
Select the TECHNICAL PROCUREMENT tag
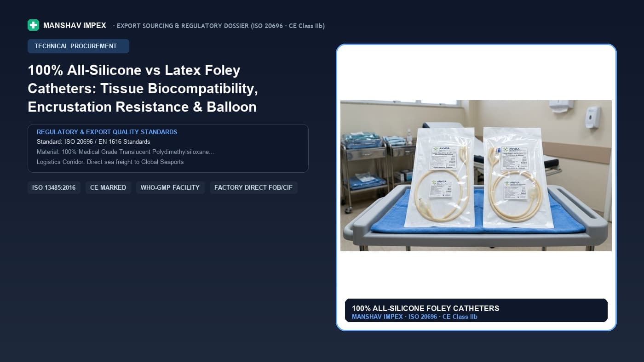[78, 46]
